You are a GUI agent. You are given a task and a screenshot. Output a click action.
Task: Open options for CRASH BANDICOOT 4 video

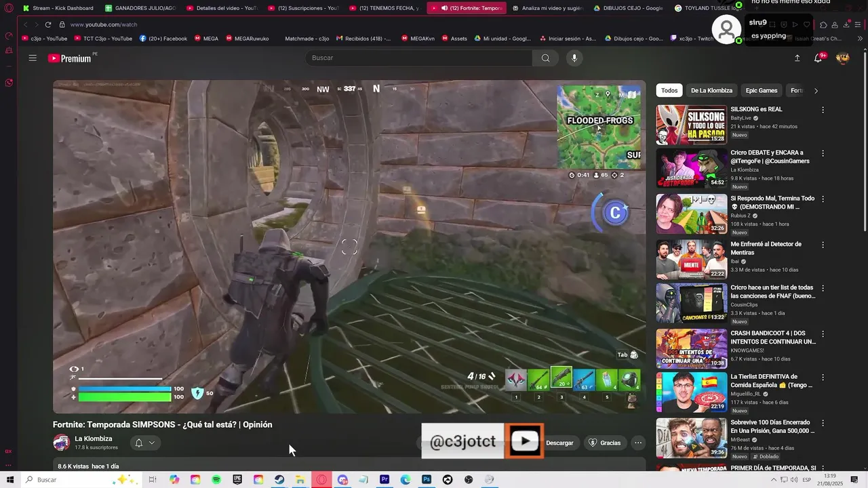click(x=823, y=334)
